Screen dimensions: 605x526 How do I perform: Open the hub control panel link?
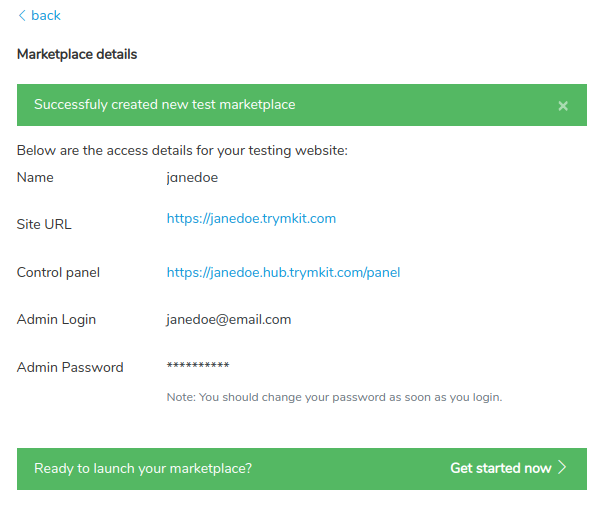point(283,272)
